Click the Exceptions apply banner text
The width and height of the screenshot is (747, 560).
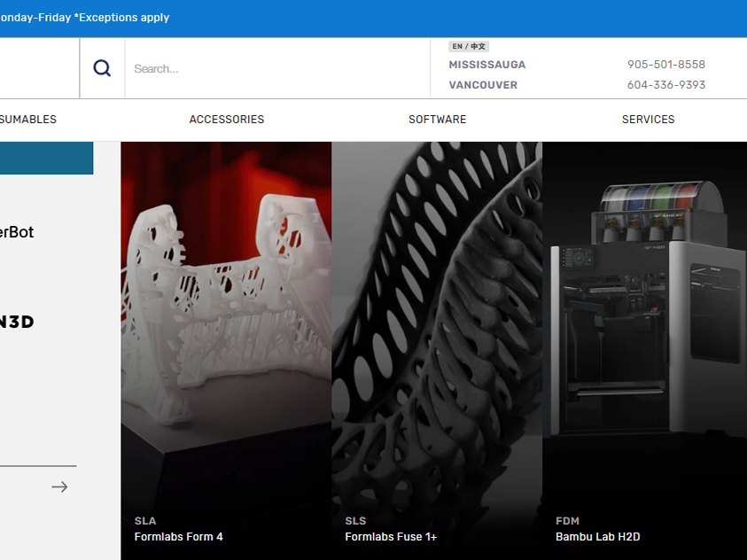coord(122,18)
